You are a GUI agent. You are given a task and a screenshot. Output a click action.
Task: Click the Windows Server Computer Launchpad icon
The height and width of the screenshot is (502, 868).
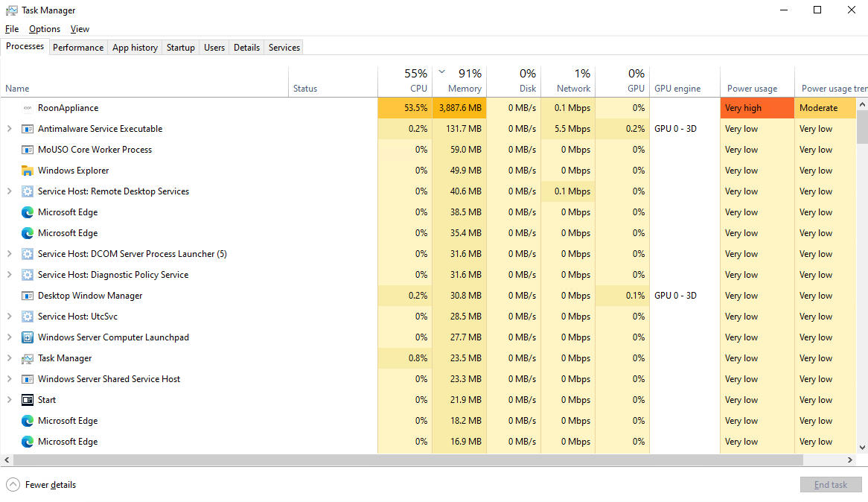27,337
